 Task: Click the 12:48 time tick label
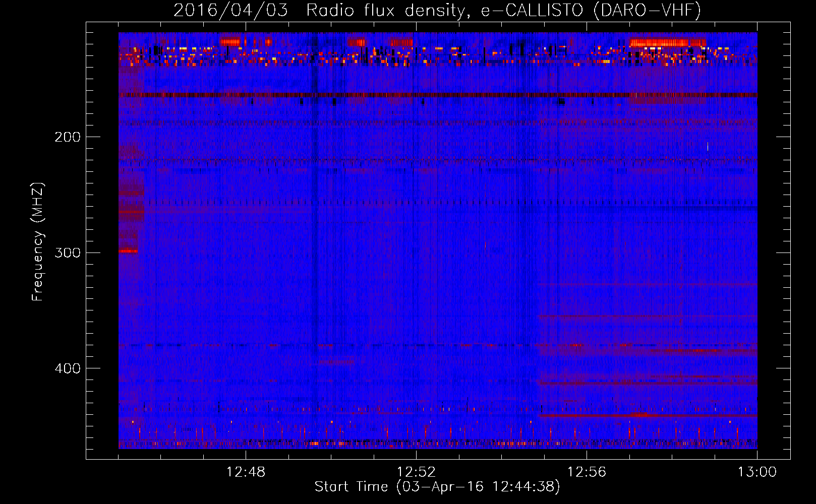246,472
